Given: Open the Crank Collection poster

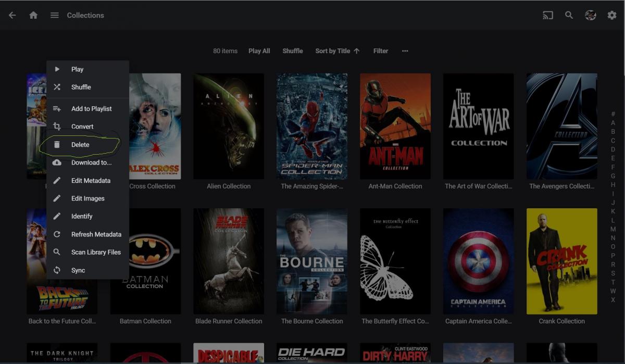Looking at the screenshot, I should [562, 261].
